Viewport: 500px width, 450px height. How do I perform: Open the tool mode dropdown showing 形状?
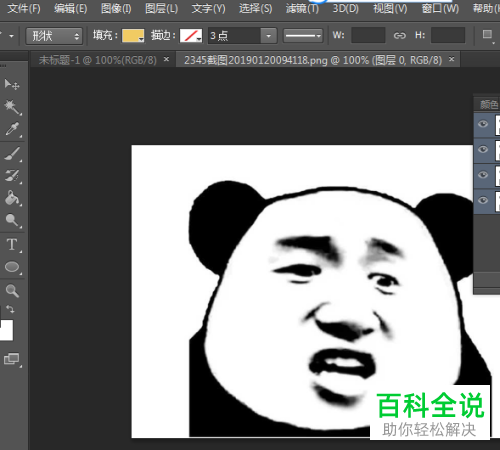[54, 36]
